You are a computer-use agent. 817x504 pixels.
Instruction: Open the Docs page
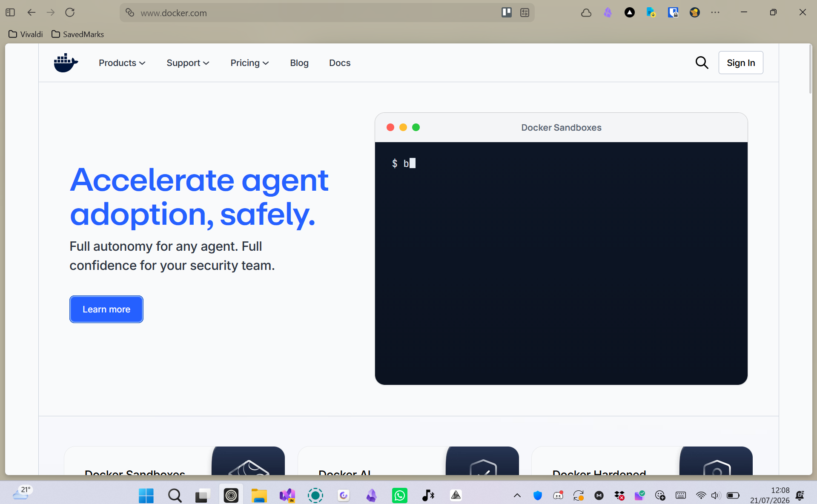click(340, 63)
